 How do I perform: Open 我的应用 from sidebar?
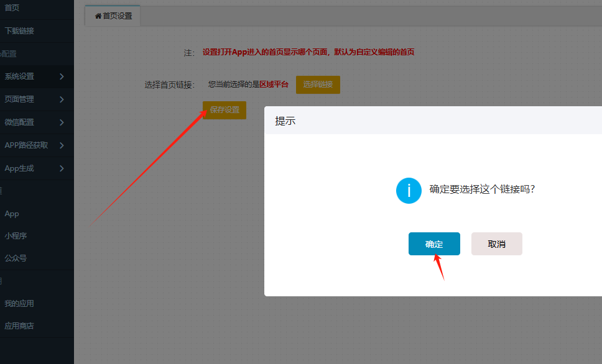coord(19,304)
